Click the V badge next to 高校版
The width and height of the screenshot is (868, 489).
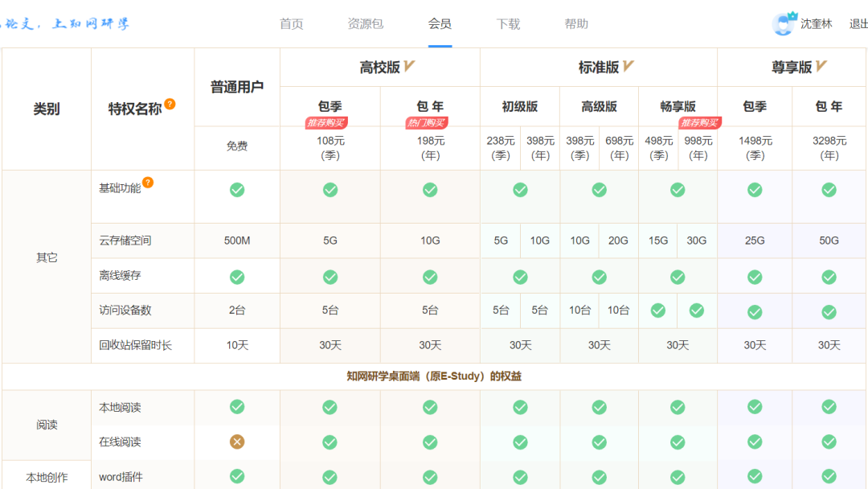pyautogui.click(x=409, y=67)
